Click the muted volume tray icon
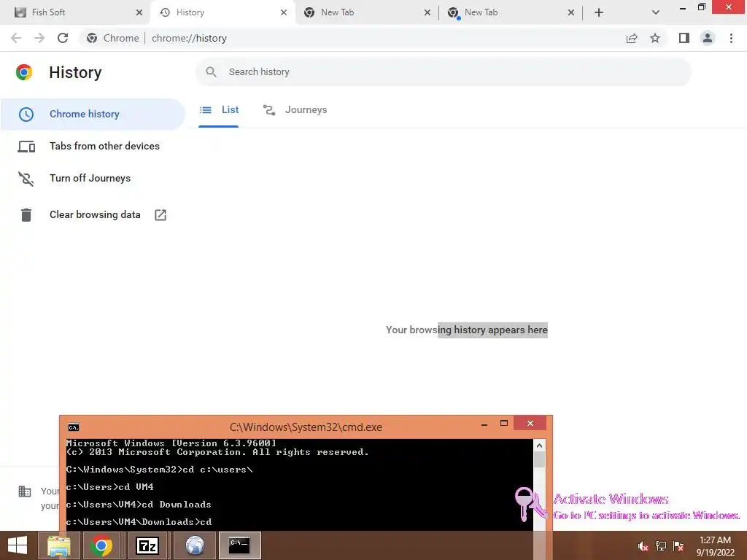747x560 pixels. pos(643,546)
